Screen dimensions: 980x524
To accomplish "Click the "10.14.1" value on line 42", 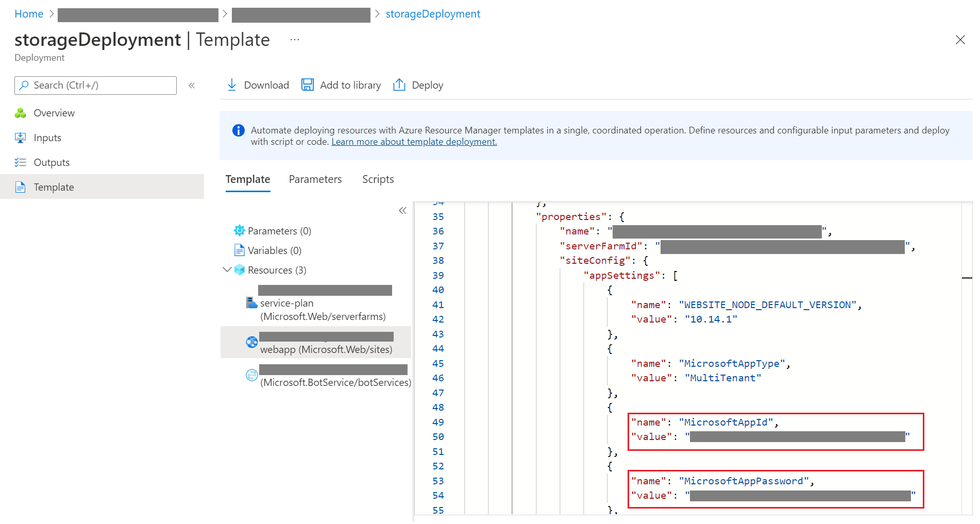I will 711,319.
